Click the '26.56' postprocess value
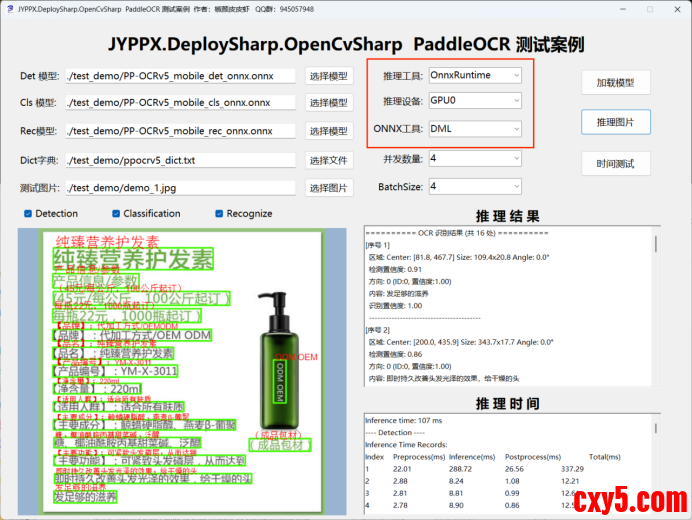The height and width of the screenshot is (520, 692). click(x=514, y=469)
